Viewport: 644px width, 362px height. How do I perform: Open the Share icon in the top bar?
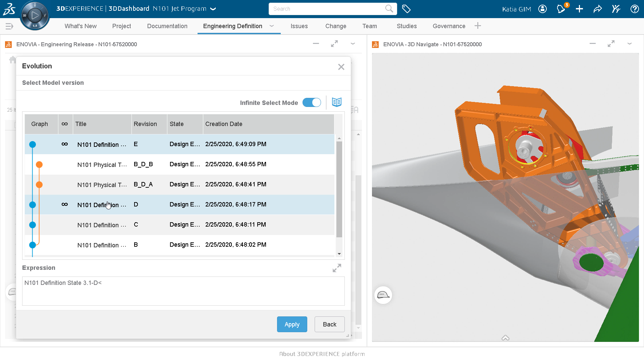point(598,9)
